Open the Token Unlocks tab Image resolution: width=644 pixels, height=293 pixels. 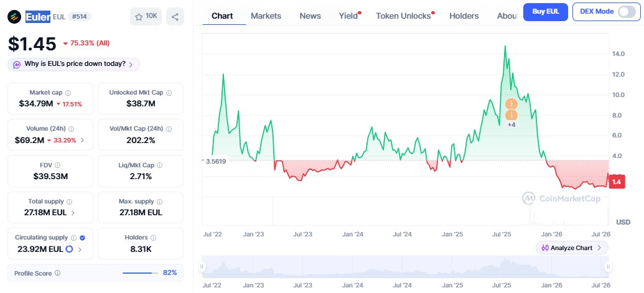pos(403,16)
